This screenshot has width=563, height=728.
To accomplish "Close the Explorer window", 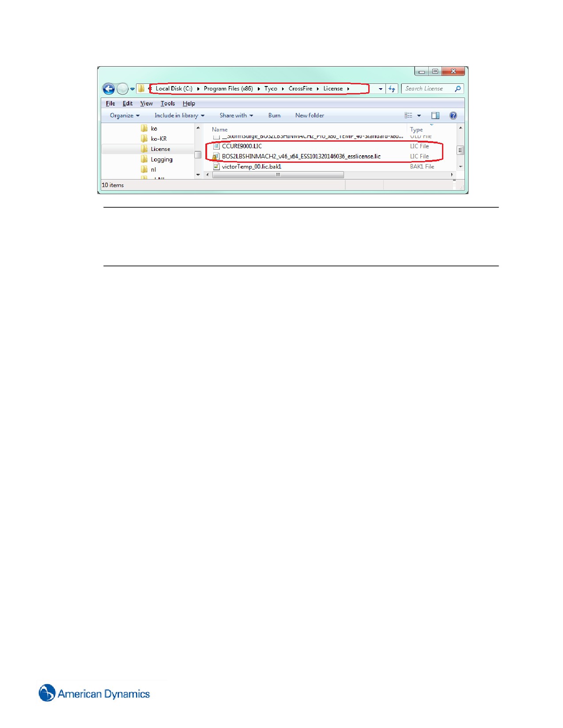I will tap(453, 71).
